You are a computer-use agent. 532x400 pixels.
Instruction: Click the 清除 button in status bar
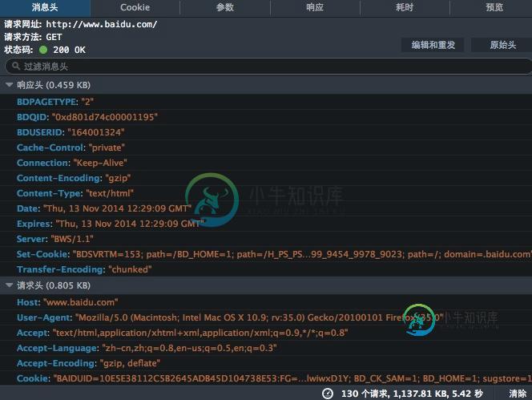click(518, 394)
